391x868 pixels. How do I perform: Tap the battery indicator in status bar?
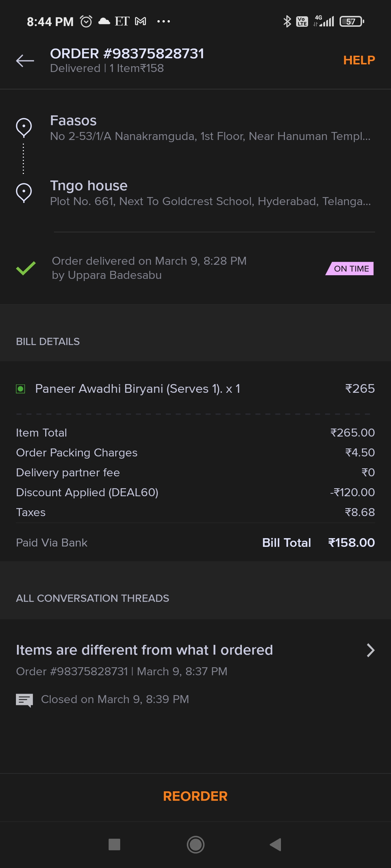pos(352,22)
